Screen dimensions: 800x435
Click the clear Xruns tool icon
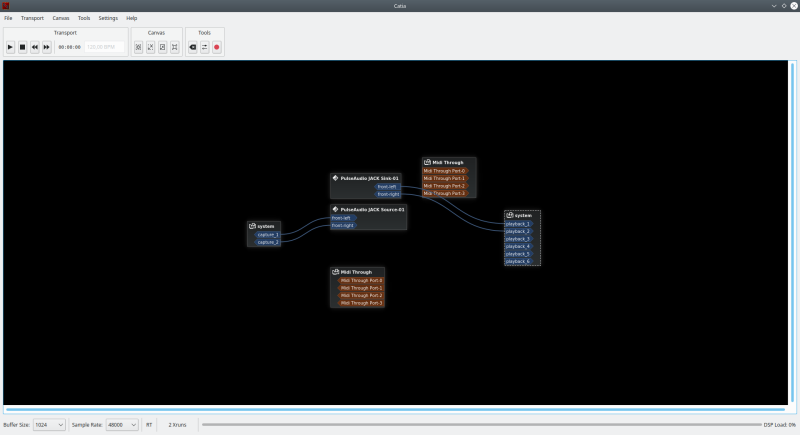tap(193, 47)
